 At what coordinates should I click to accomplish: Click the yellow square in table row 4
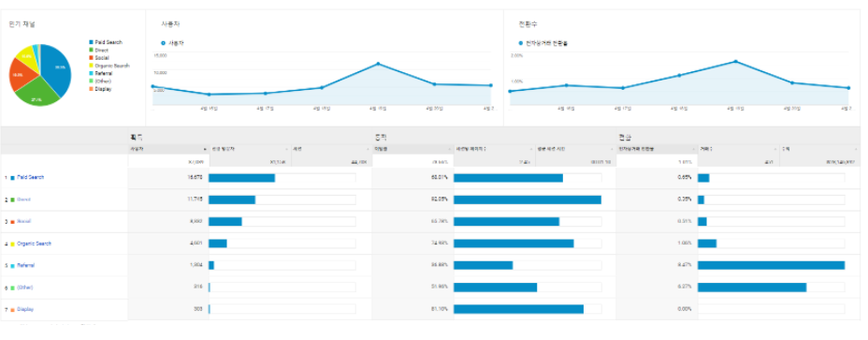pyautogui.click(x=12, y=244)
